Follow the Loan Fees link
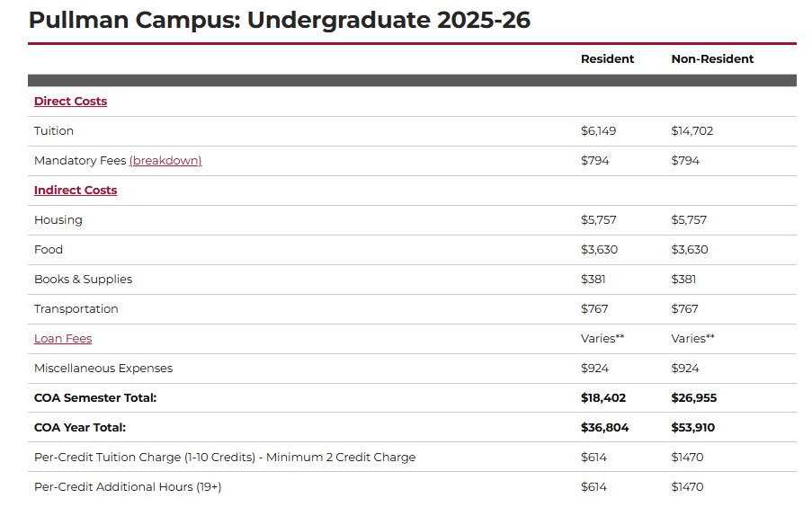 coord(63,339)
